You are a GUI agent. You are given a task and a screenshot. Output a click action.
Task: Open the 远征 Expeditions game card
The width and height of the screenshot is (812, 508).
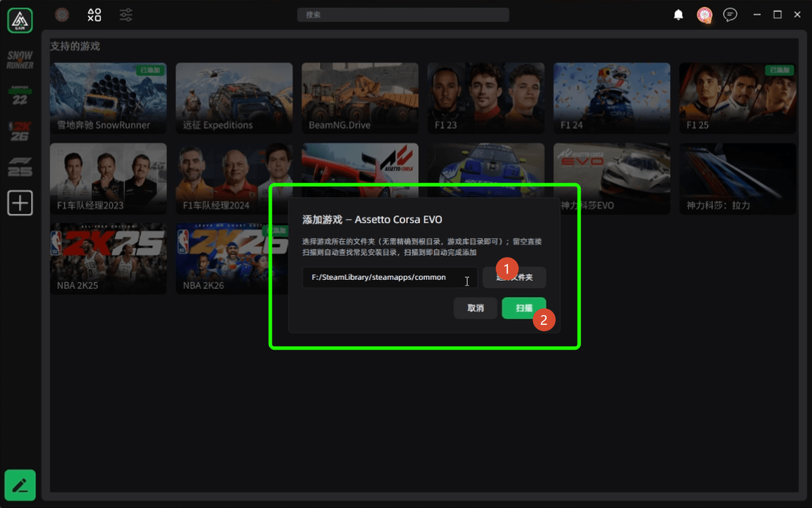[234, 98]
